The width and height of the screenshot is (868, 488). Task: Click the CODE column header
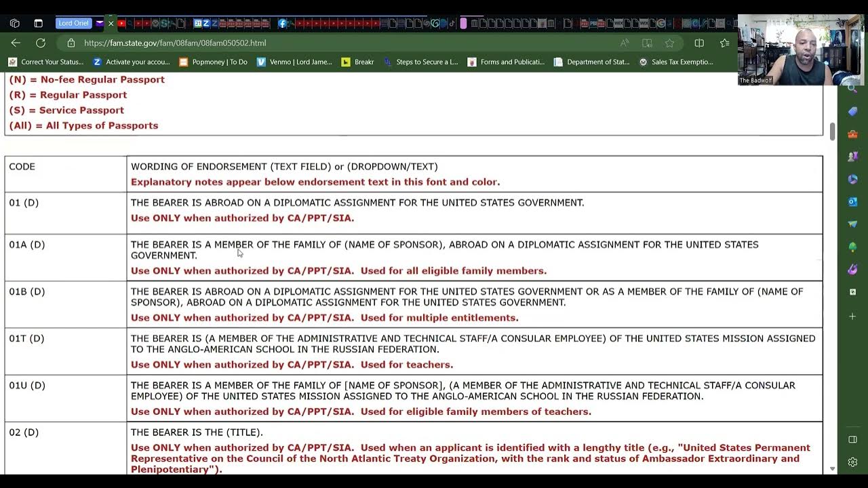point(22,166)
